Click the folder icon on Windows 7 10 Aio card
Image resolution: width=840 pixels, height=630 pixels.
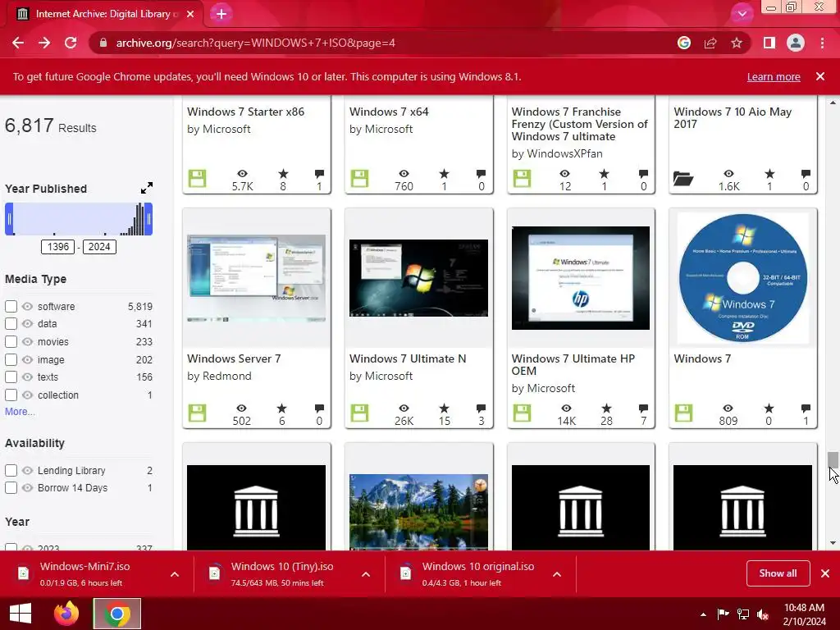coord(683,178)
